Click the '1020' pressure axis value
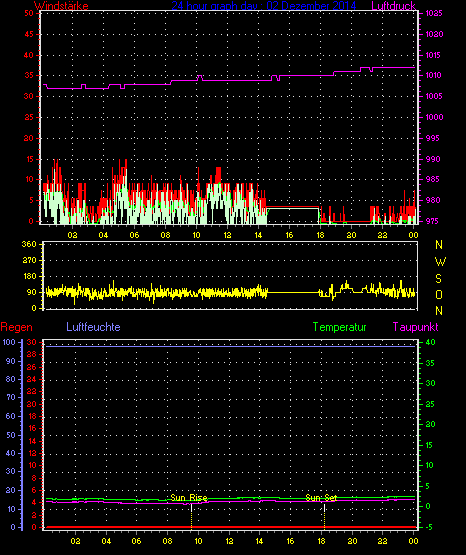 434,34
